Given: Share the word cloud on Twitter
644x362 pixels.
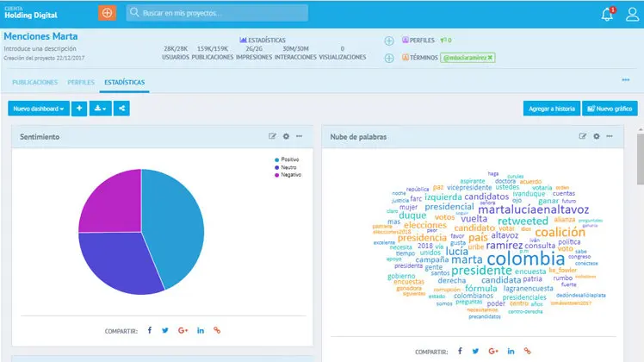Looking at the screenshot, I should 475,351.
